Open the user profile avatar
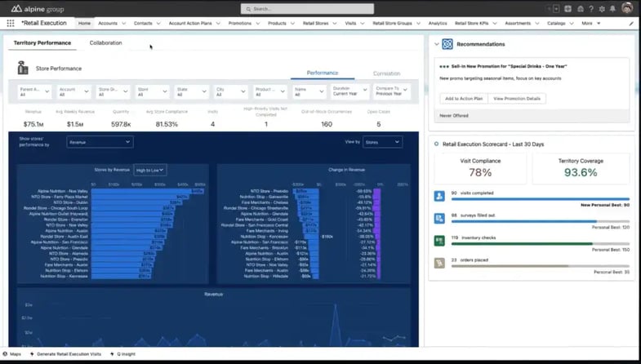This screenshot has height=364, width=641. point(627,8)
